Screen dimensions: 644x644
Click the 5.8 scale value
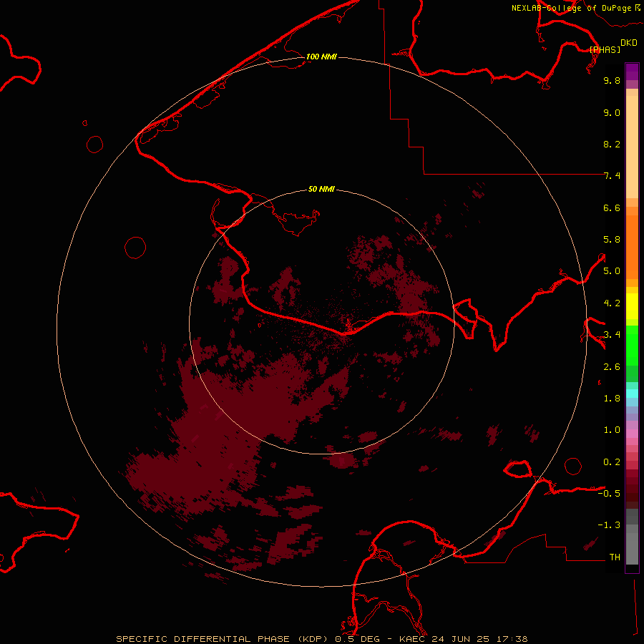click(612, 240)
